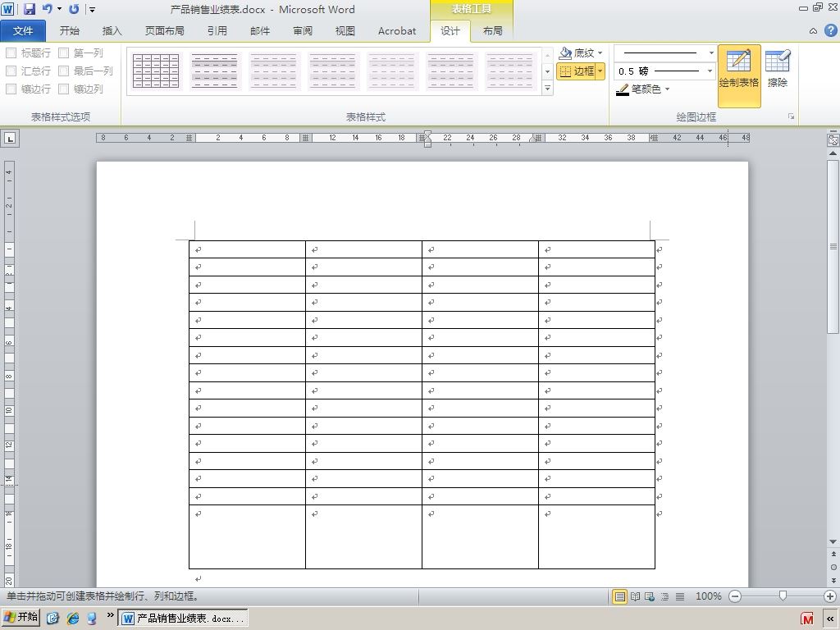Screen dimensions: 840x630
Task: Switch to Web Layout view icon
Action: [x=650, y=596]
